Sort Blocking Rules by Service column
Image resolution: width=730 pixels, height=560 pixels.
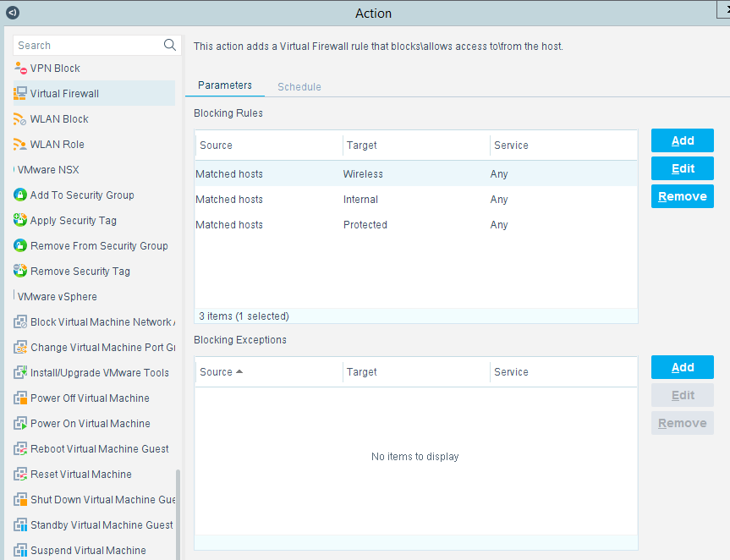pyautogui.click(x=563, y=145)
